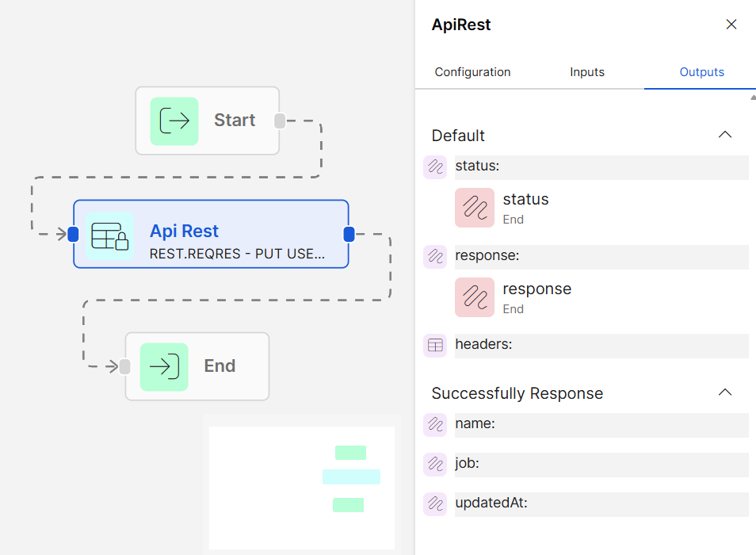Image resolution: width=756 pixels, height=555 pixels.
Task: Click the icon beside the updatedAt output
Action: tap(435, 503)
